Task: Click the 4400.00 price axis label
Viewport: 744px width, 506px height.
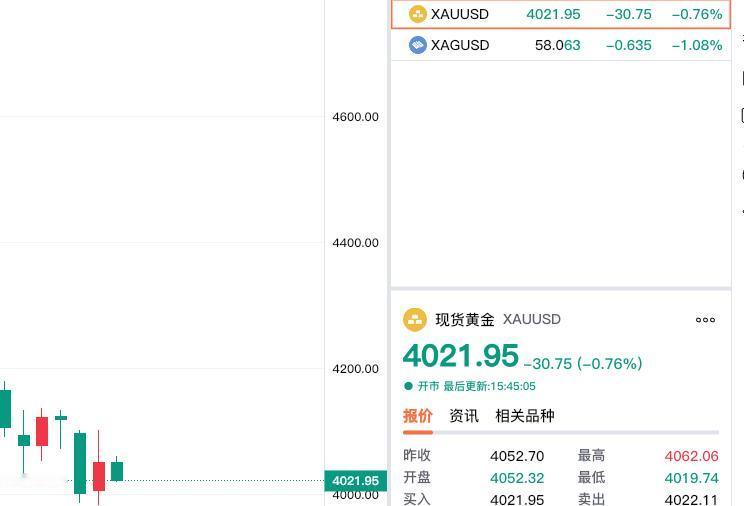Action: [x=356, y=243]
